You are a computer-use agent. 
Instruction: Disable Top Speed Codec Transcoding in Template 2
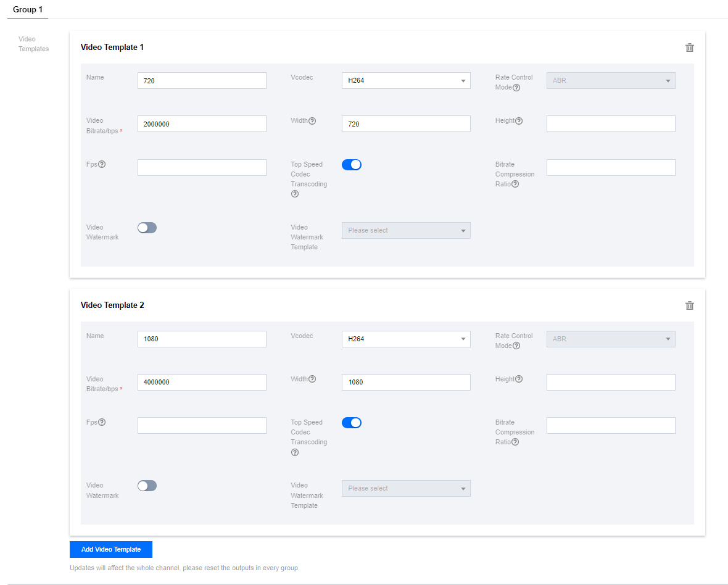click(x=352, y=423)
